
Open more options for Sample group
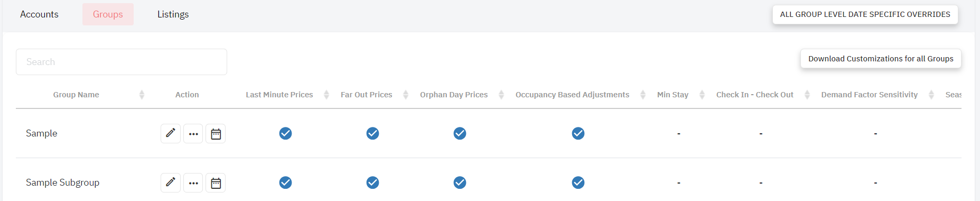tap(193, 133)
